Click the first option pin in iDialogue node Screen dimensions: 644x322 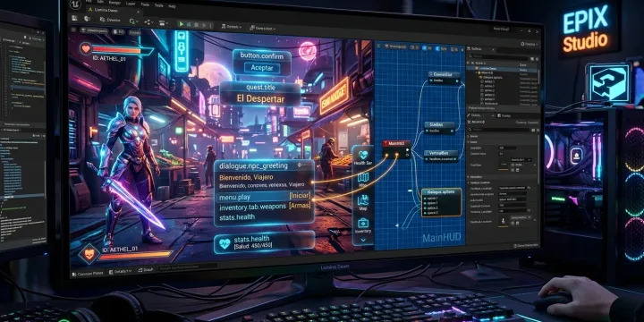[425, 199]
